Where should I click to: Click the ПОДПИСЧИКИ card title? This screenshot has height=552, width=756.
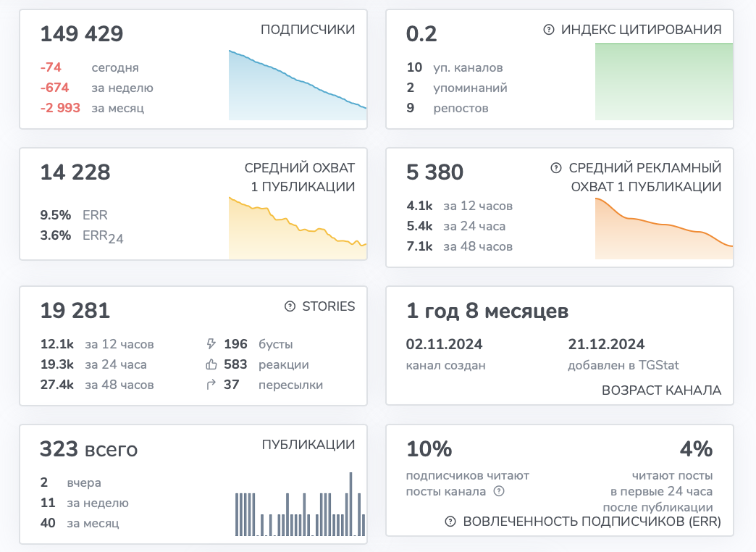coord(308,30)
